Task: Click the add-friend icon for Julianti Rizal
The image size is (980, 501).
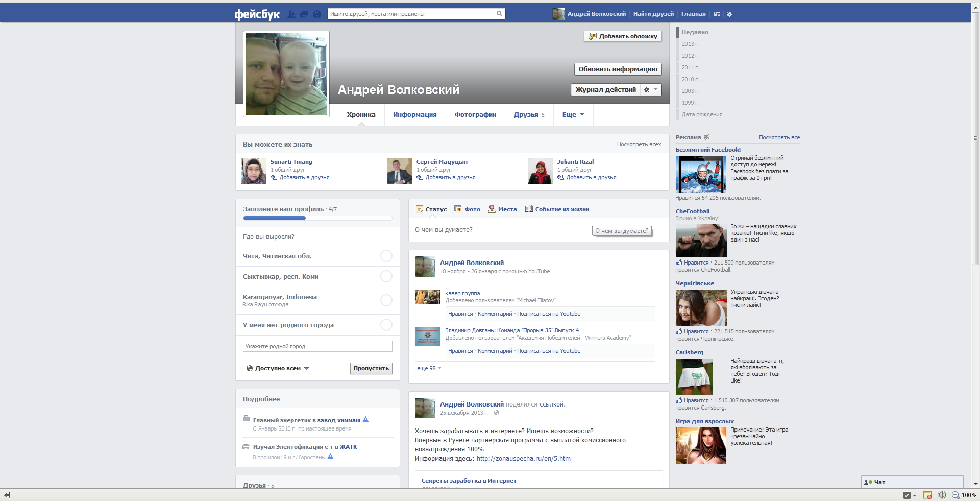Action: tap(561, 177)
